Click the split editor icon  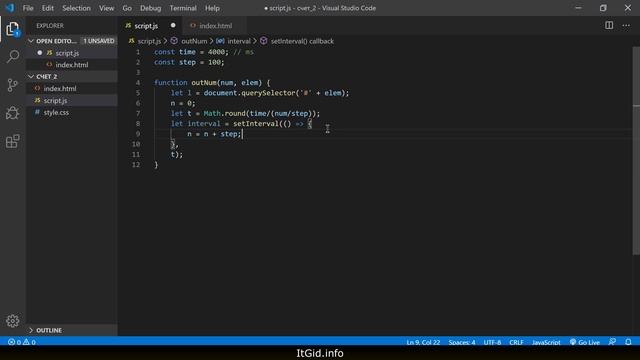(x=609, y=25)
